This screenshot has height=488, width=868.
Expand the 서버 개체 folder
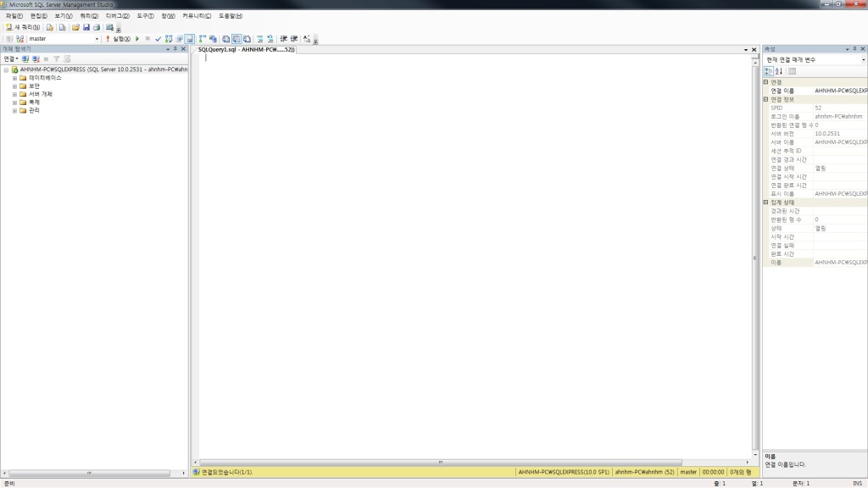tap(14, 94)
